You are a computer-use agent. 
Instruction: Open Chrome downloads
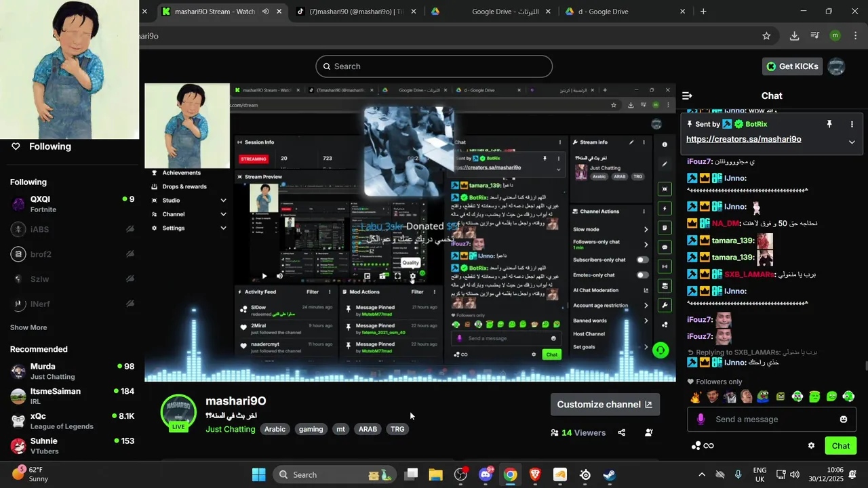pos(794,36)
